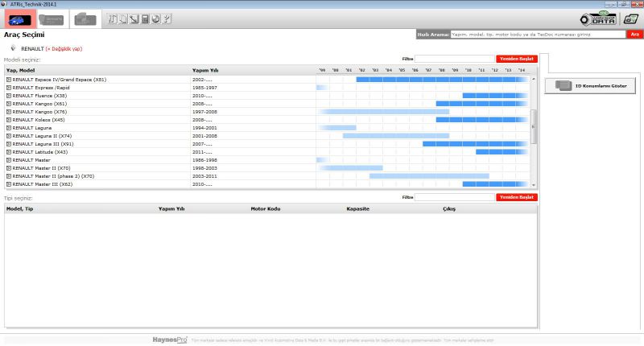Image resolution: width=644 pixels, height=346 pixels.
Task: Click the 2011-.... production year cell
Action: (202, 152)
